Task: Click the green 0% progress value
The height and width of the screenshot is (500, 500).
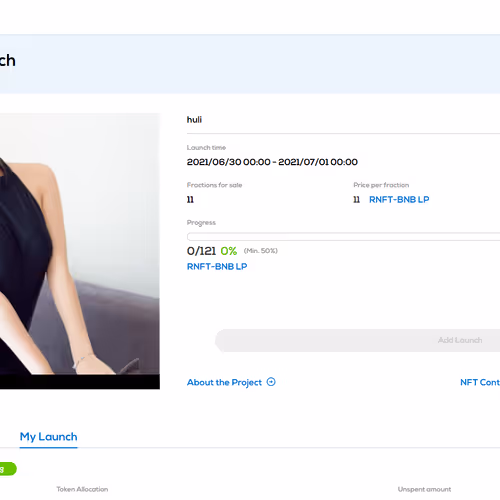Action: click(x=229, y=251)
